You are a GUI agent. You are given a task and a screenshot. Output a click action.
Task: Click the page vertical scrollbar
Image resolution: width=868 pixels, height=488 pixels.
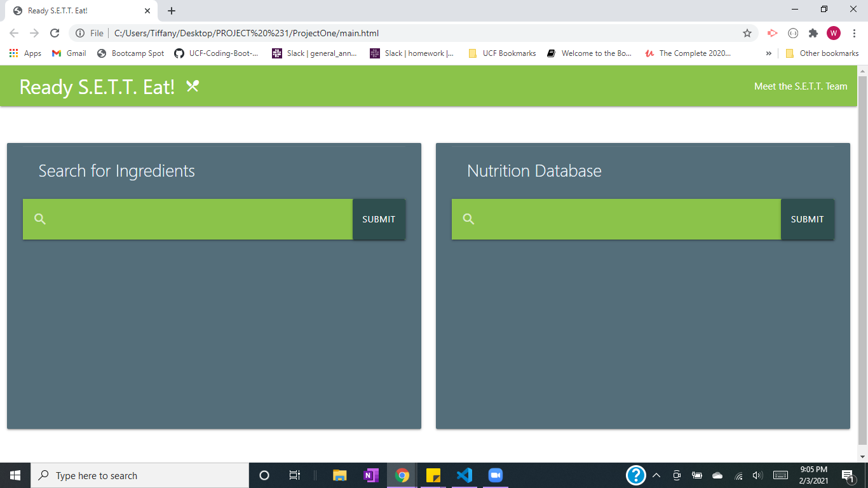click(862, 261)
